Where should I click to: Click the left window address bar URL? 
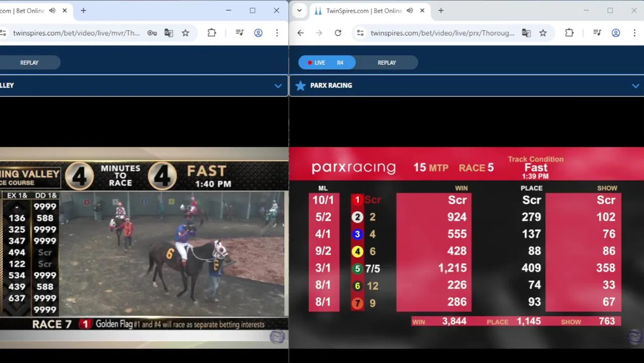coord(77,33)
